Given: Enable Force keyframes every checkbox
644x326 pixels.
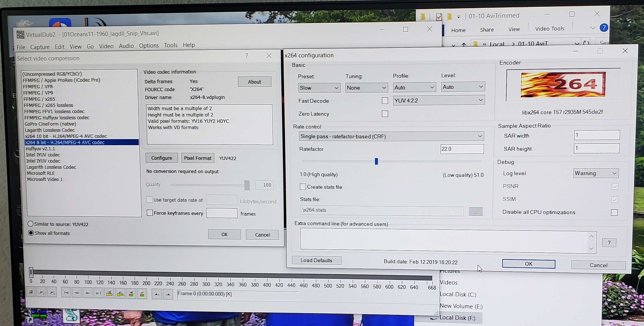Looking at the screenshot, I should tap(150, 213).
